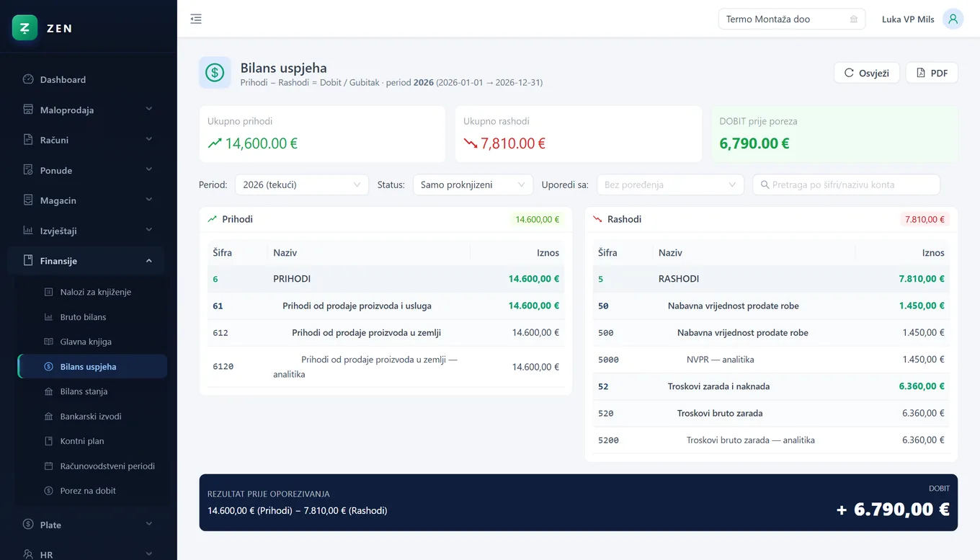Open the user avatar icon
Screen dimensions: 980x560
tap(953, 19)
